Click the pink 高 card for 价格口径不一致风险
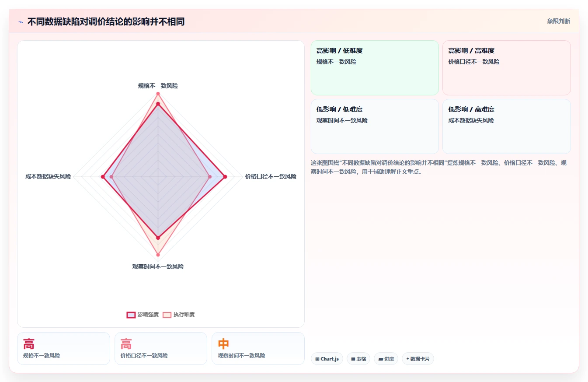This screenshot has width=588, height=382. click(x=161, y=348)
